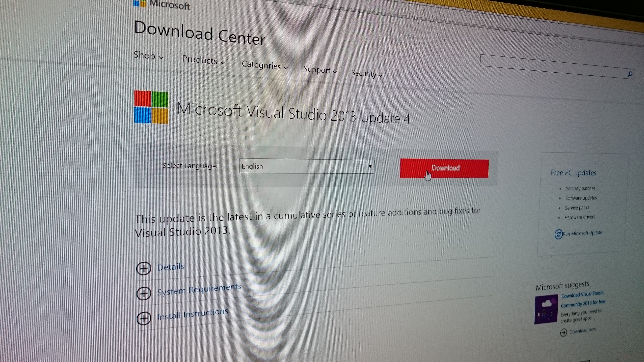Image resolution: width=644 pixels, height=362 pixels.
Task: Open the Shop menu
Action: (148, 55)
